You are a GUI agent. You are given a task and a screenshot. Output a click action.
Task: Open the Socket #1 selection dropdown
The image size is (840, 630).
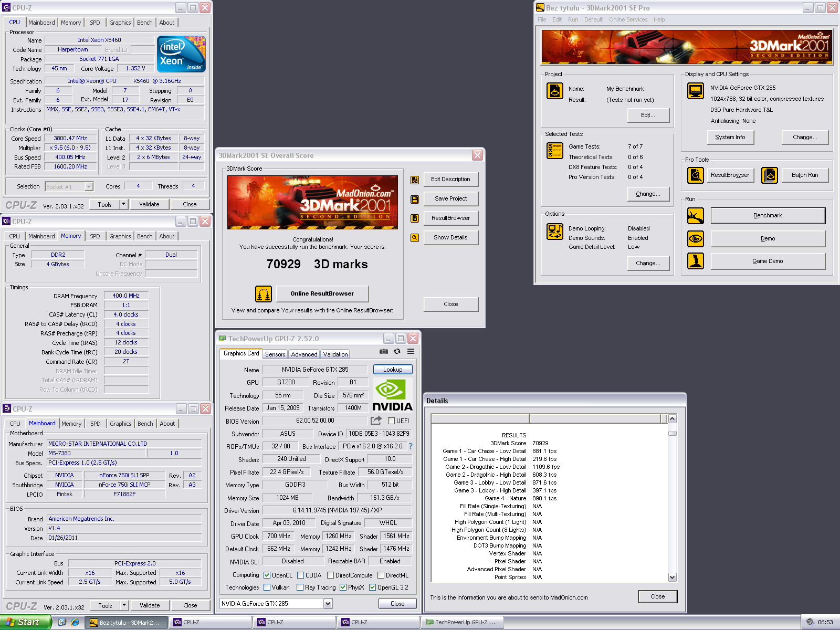coord(89,186)
